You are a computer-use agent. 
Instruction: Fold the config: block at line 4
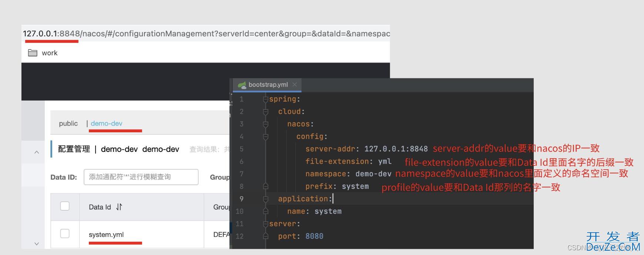[265, 137]
